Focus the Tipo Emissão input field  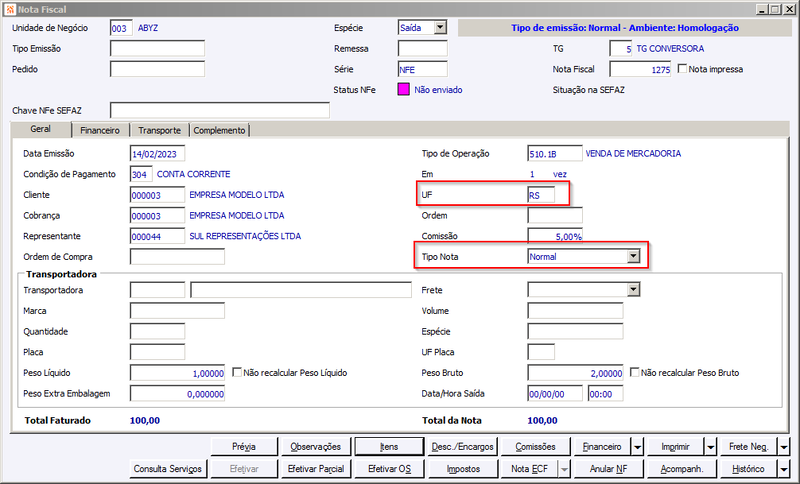[157, 48]
